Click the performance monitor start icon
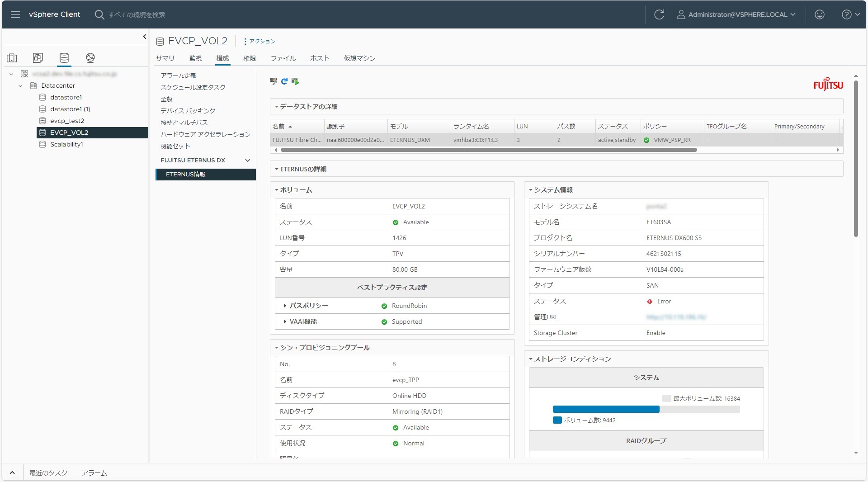The width and height of the screenshot is (868, 482). pos(295,81)
